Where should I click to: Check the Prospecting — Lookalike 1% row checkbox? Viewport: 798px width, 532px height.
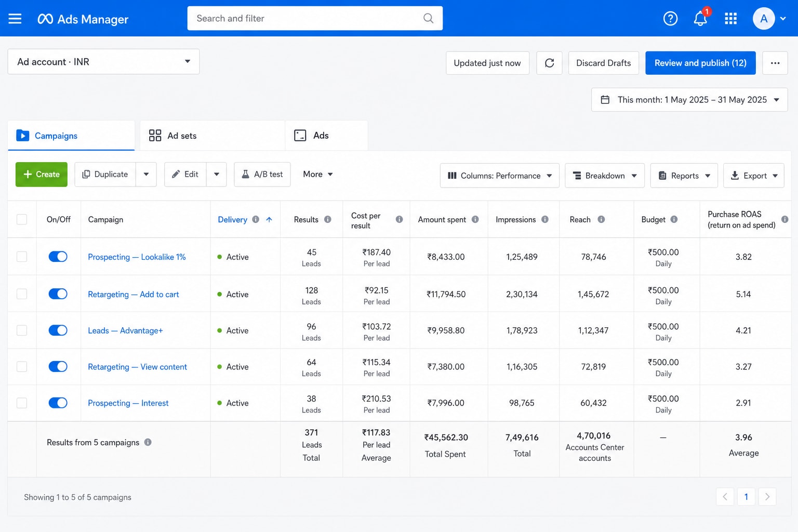tap(22, 257)
